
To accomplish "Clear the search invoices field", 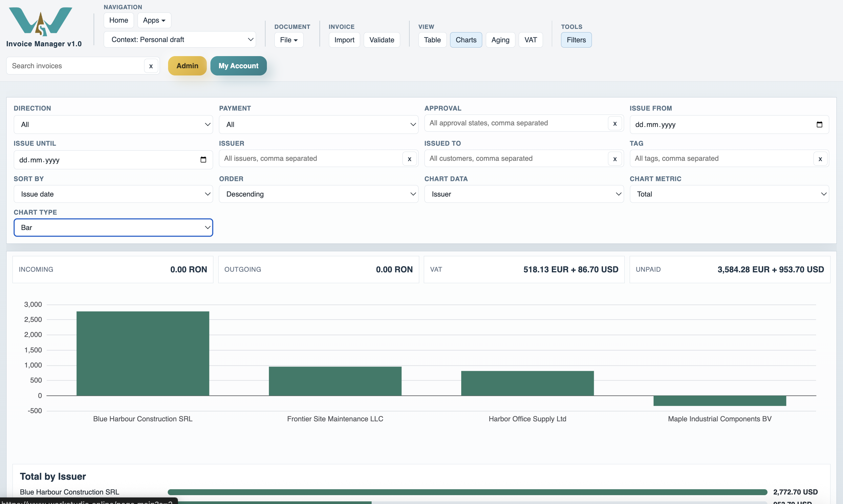I will 151,66.
